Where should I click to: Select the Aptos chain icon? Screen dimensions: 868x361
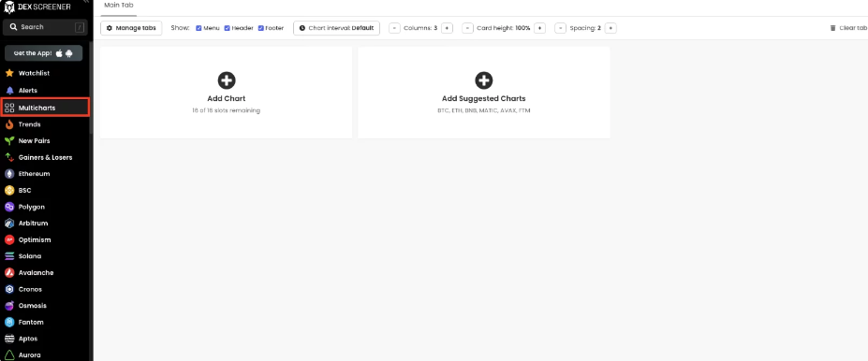pos(9,339)
